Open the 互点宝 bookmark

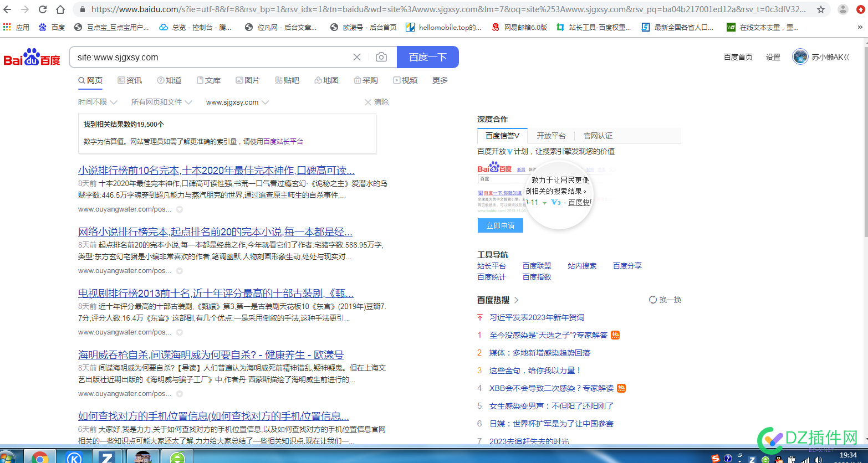(x=111, y=27)
